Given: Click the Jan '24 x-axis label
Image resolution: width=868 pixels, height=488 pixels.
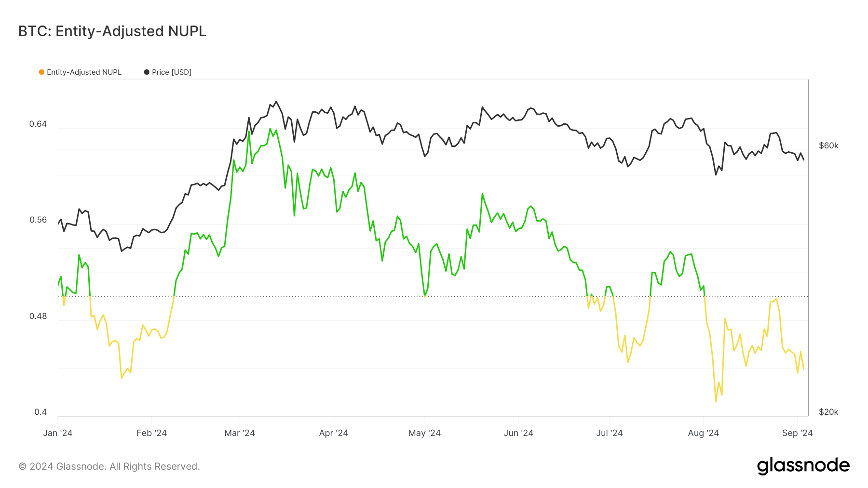Looking at the screenshot, I should (x=58, y=433).
